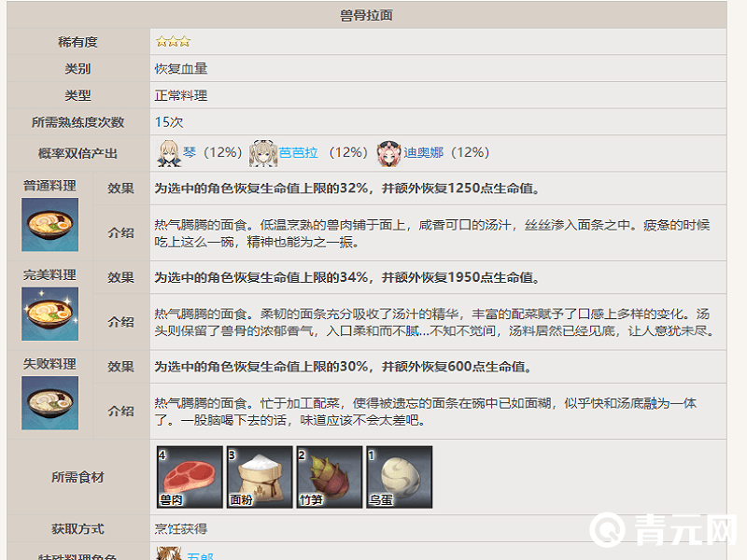The width and height of the screenshot is (747, 560).
Task: Click the 稀有度 row label
Action: [x=78, y=42]
